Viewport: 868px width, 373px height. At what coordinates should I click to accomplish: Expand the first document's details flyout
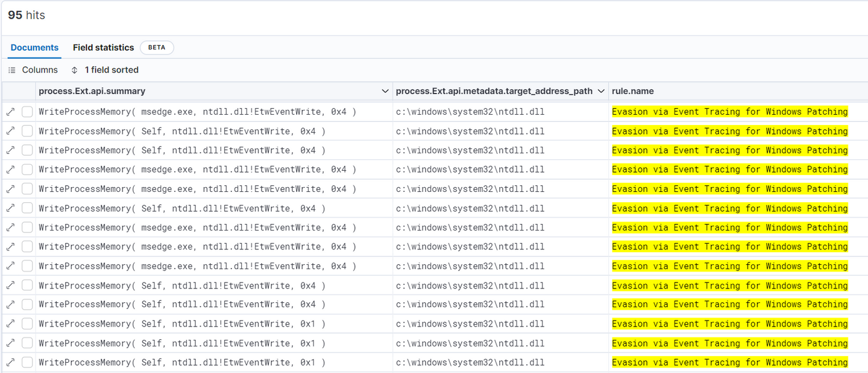[12, 112]
